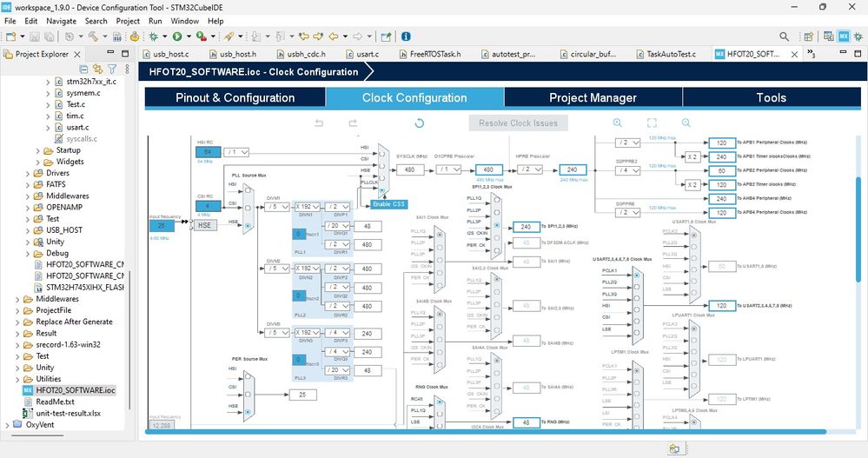Click the refresh clock configuration icon
The height and width of the screenshot is (458, 868).
(419, 123)
